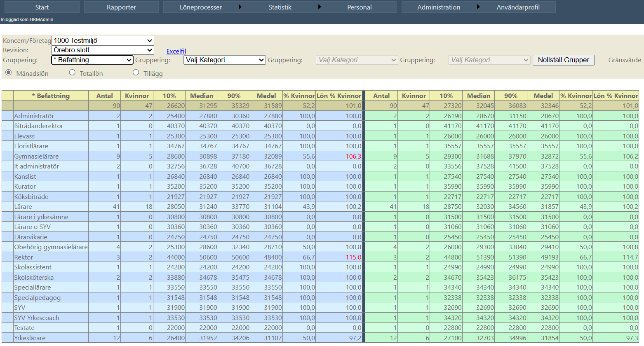
Task: Click the Skolassistent row label
Action: (33, 267)
